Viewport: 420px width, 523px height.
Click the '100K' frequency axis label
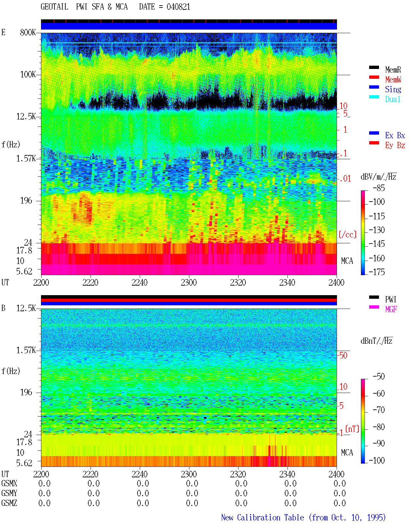[x=28, y=75]
